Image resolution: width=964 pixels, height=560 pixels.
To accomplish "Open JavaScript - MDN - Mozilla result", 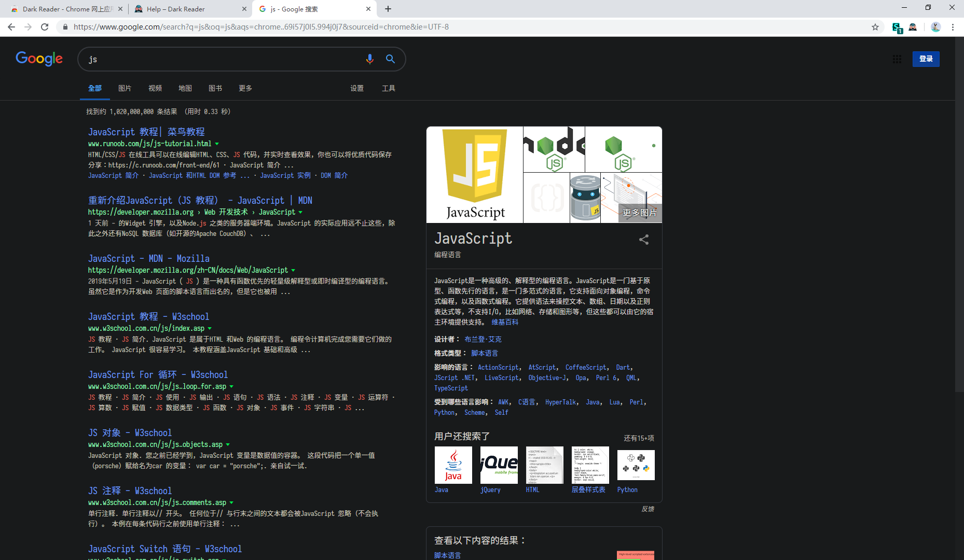I will pos(149,258).
